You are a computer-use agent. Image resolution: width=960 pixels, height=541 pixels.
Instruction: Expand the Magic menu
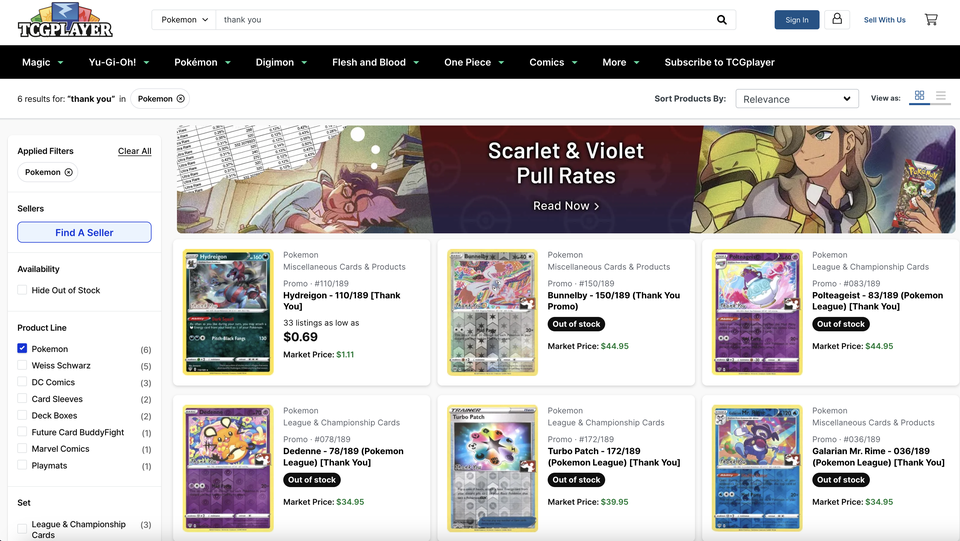[42, 62]
